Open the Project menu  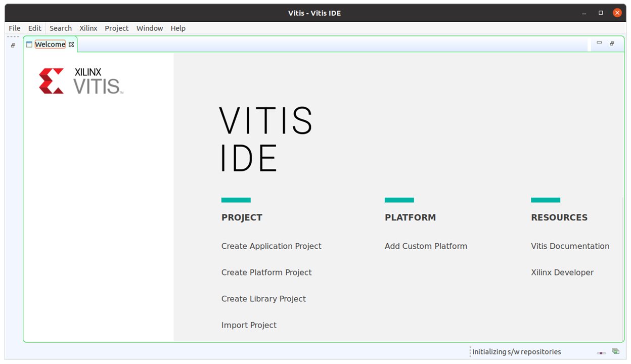pyautogui.click(x=117, y=28)
